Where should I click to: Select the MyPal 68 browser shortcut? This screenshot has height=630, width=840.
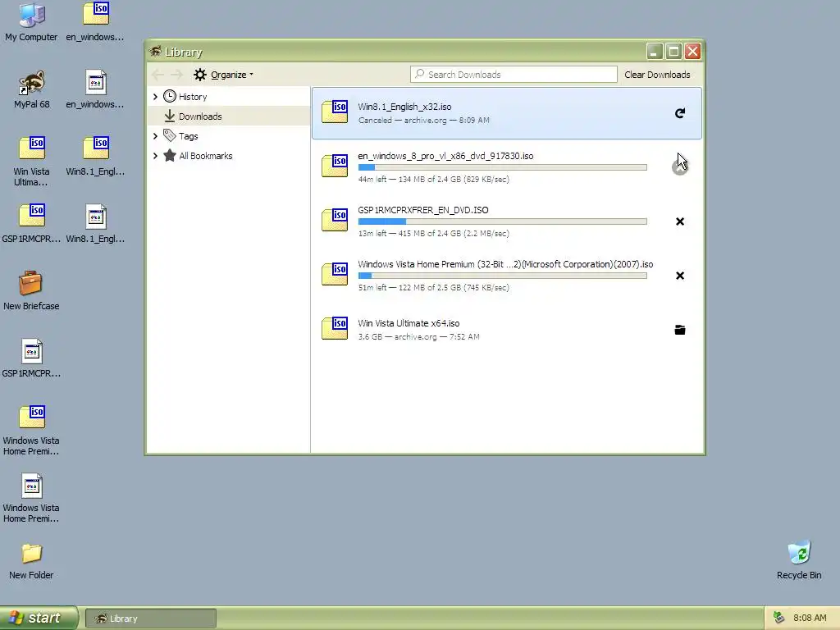pyautogui.click(x=32, y=89)
